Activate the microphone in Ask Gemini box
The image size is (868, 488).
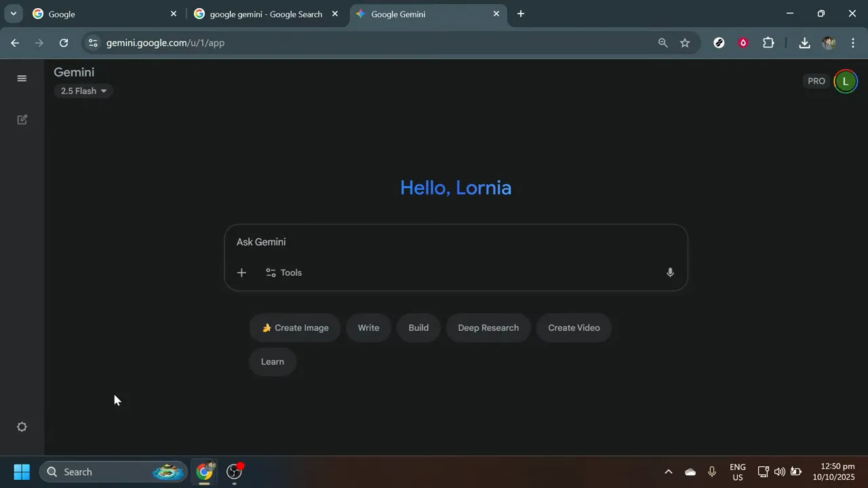tap(670, 272)
